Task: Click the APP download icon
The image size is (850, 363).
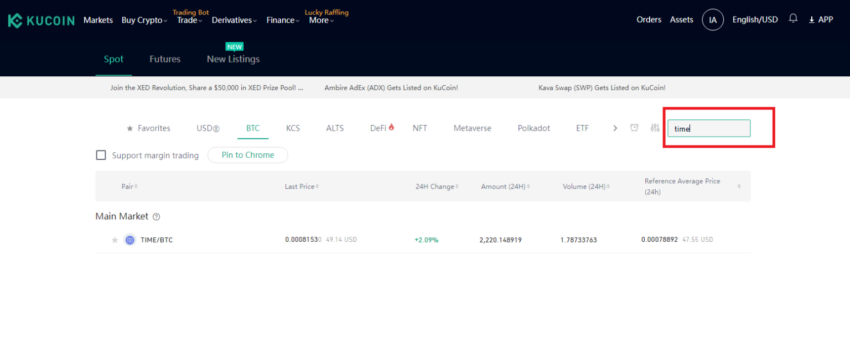Action: pyautogui.click(x=812, y=20)
